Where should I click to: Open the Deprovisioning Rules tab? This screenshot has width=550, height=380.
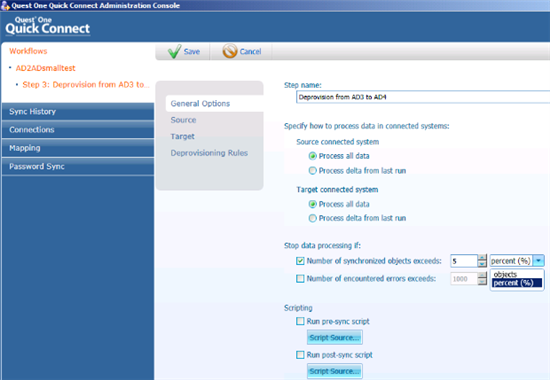209,153
